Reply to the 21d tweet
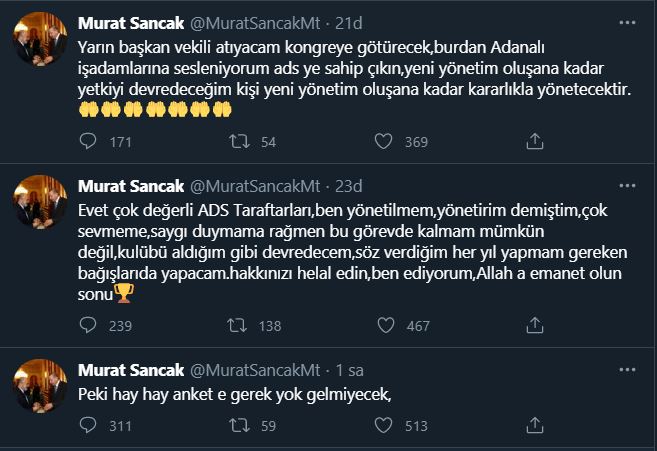Viewport: 657px width, 451px height. [87, 142]
